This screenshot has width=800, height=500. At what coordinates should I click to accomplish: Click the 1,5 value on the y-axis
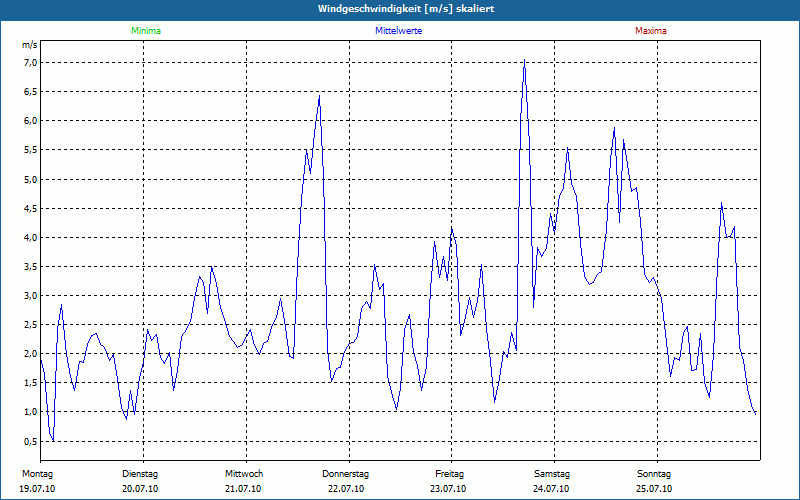[x=31, y=383]
